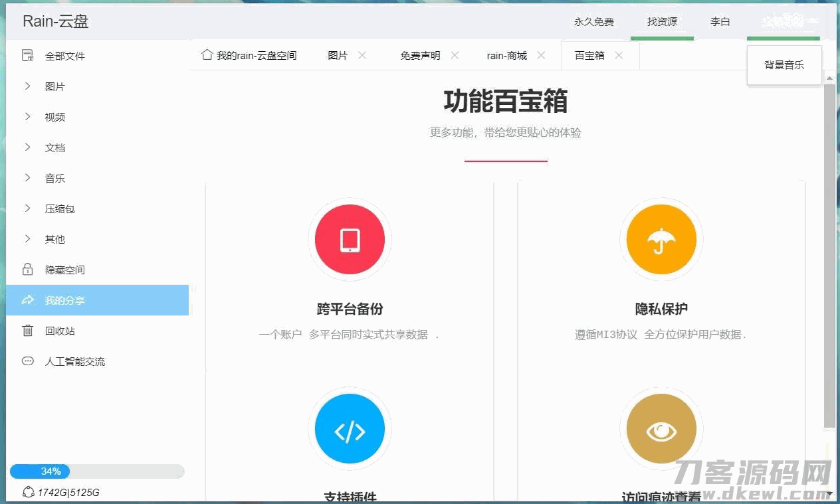This screenshot has height=504, width=840.
Task: Expand the 视频 category chevron
Action: (27, 117)
